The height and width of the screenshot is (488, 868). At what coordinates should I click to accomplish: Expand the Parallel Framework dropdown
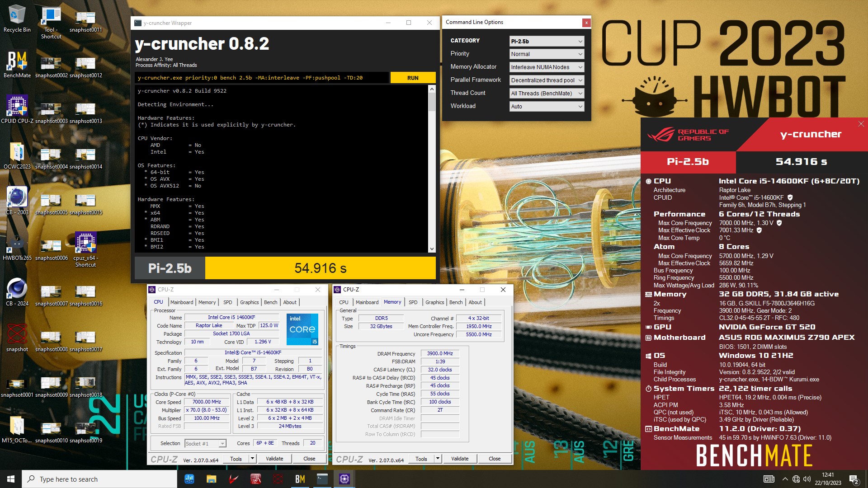tap(547, 80)
